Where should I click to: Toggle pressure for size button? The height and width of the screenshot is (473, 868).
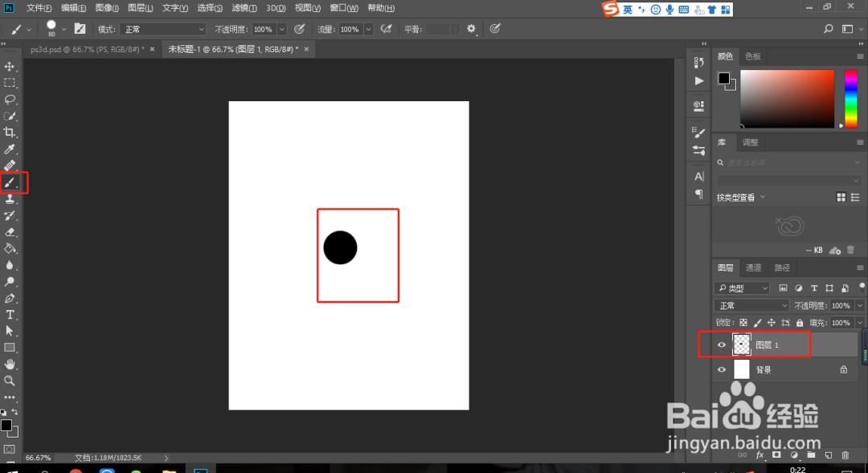[x=495, y=29]
